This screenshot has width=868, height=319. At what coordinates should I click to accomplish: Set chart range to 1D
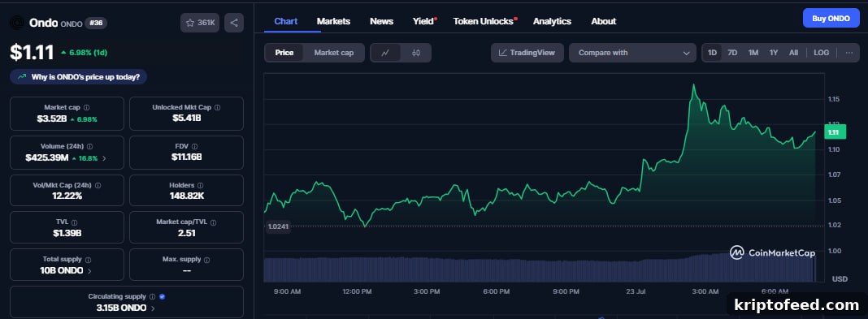point(713,53)
